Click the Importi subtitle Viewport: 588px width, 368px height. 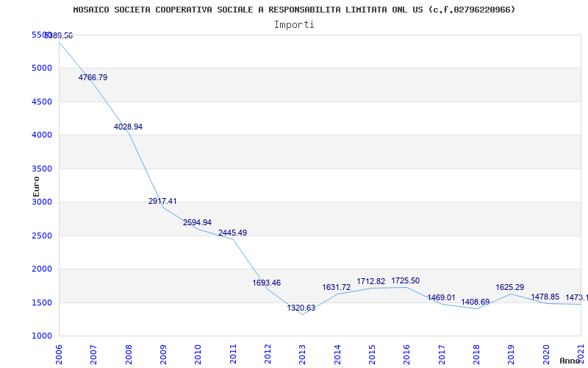pyautogui.click(x=294, y=25)
